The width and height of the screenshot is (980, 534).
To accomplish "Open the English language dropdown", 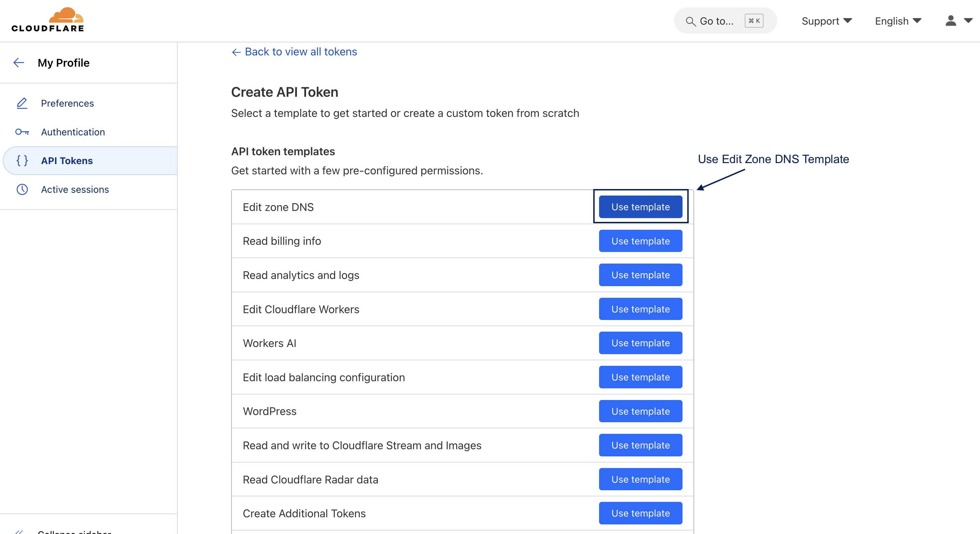I will (898, 21).
